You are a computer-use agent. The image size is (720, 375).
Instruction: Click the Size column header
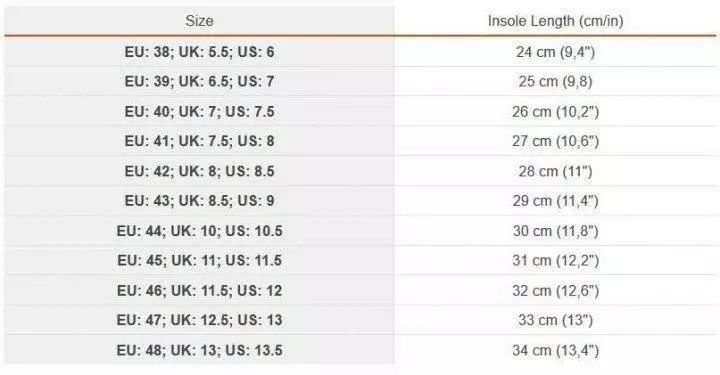tap(199, 21)
